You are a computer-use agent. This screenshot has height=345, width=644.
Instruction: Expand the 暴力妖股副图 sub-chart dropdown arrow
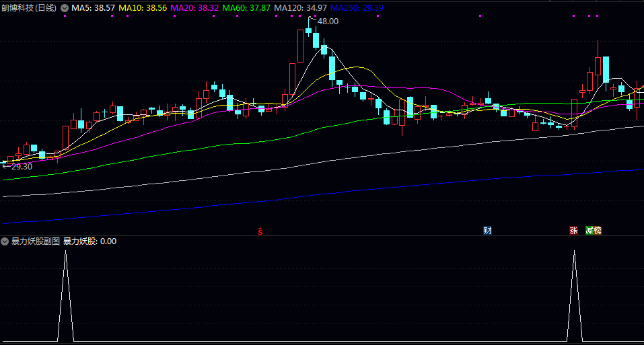5,241
